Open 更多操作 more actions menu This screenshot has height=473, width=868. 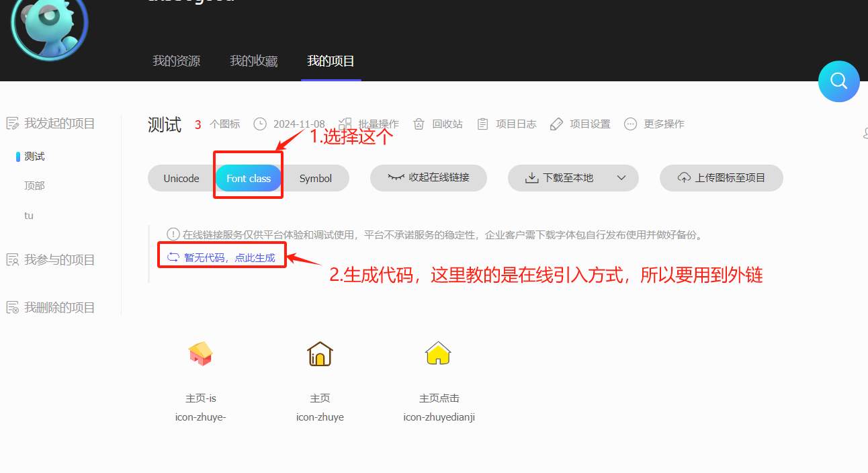point(654,124)
